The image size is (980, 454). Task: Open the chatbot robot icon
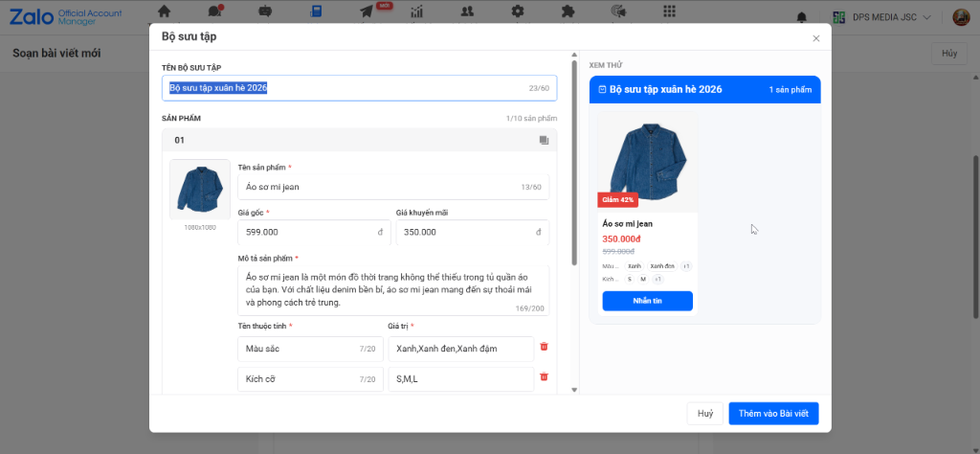[264, 11]
